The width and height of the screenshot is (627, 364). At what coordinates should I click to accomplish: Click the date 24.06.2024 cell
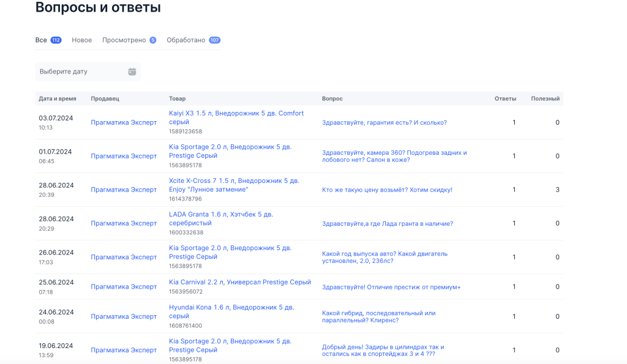coord(56,313)
